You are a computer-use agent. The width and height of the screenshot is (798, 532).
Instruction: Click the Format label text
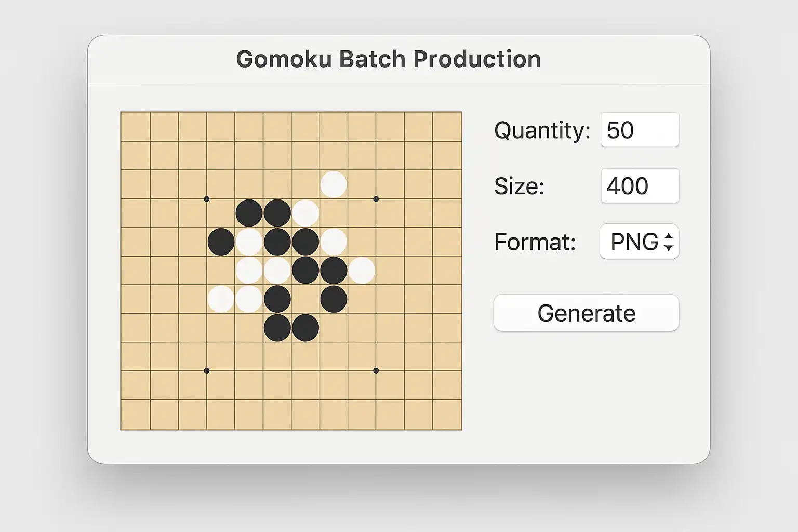click(x=535, y=242)
